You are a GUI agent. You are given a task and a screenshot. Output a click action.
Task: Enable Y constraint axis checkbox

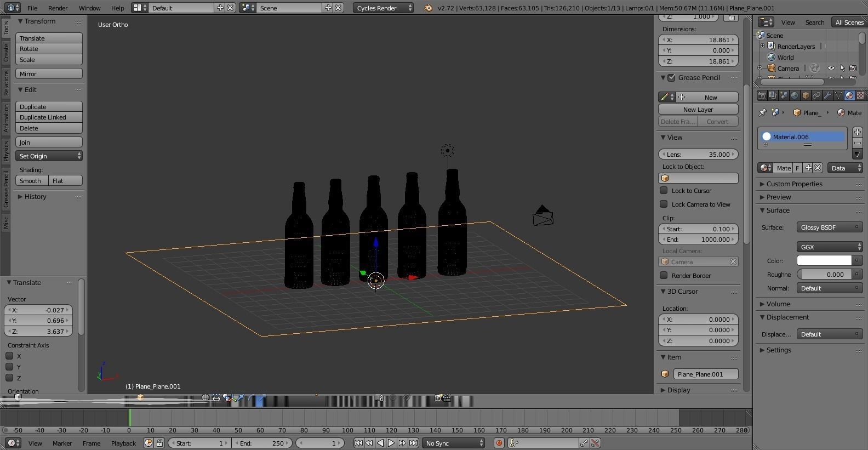click(9, 367)
